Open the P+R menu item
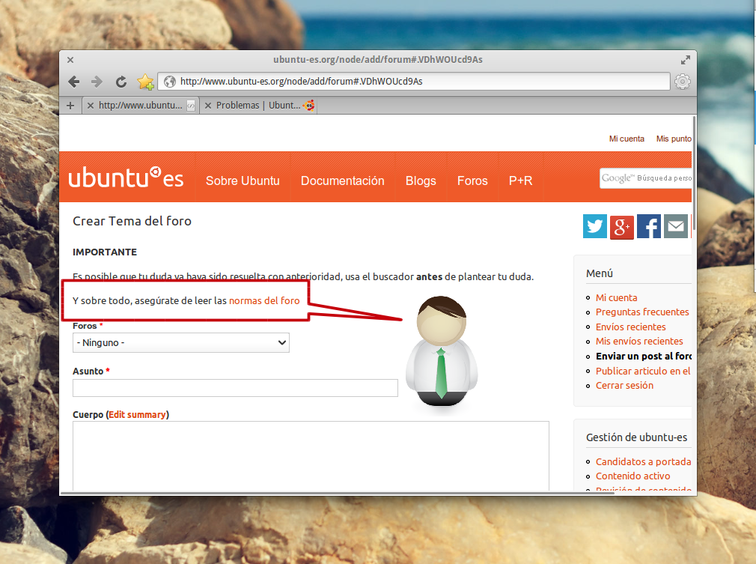This screenshot has width=756, height=564. 520,181
